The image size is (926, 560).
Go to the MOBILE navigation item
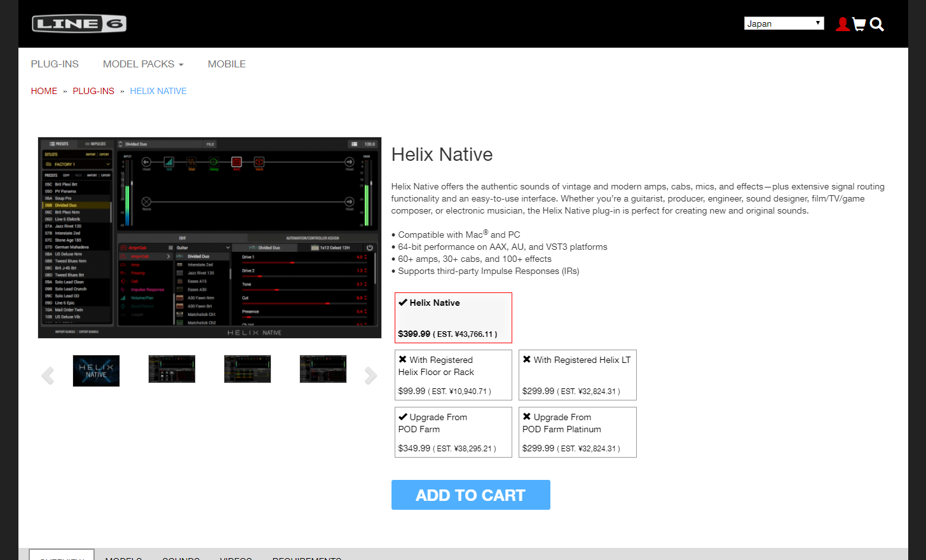(227, 64)
